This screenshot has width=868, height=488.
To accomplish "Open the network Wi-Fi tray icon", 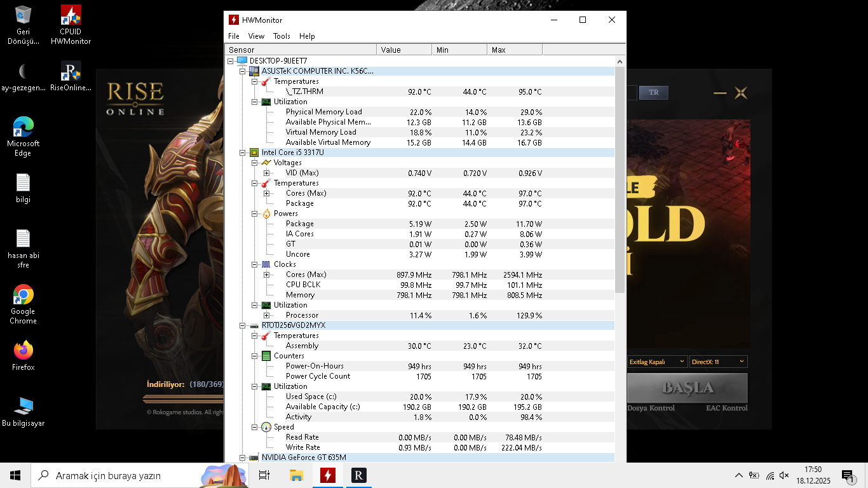I will tap(770, 475).
